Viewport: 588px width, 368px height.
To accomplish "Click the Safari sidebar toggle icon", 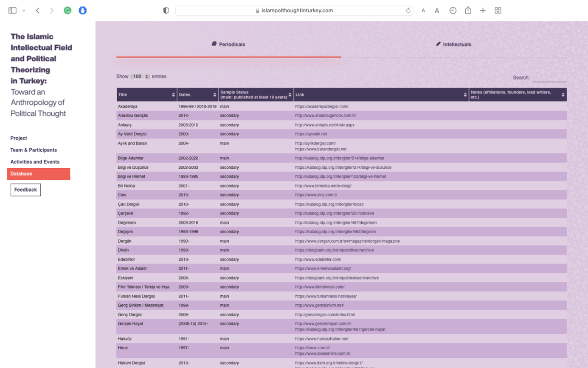I will click(12, 11).
